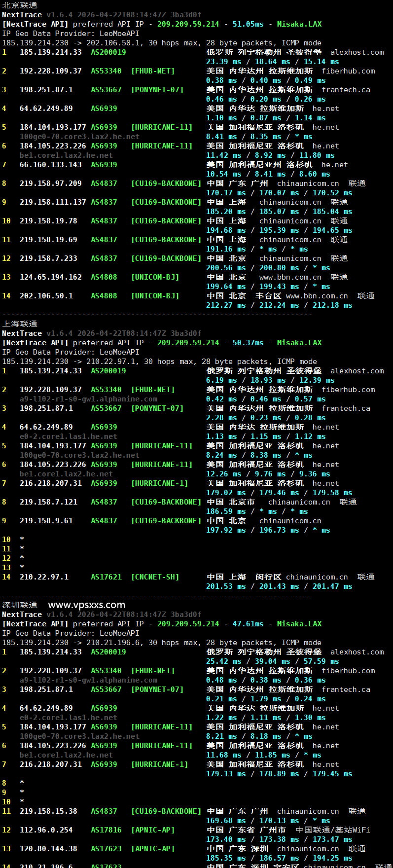Select the latency reading 25.42 ms
393x868 pixels.
[x=224, y=661]
